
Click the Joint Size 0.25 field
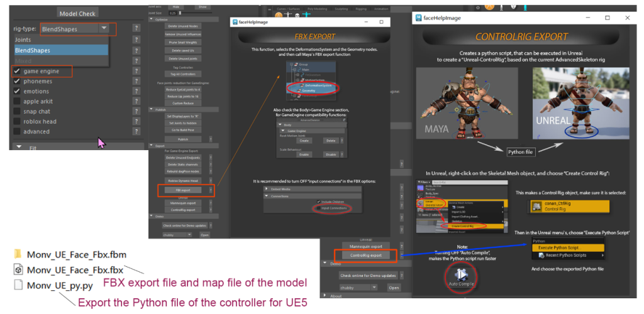coord(174,13)
